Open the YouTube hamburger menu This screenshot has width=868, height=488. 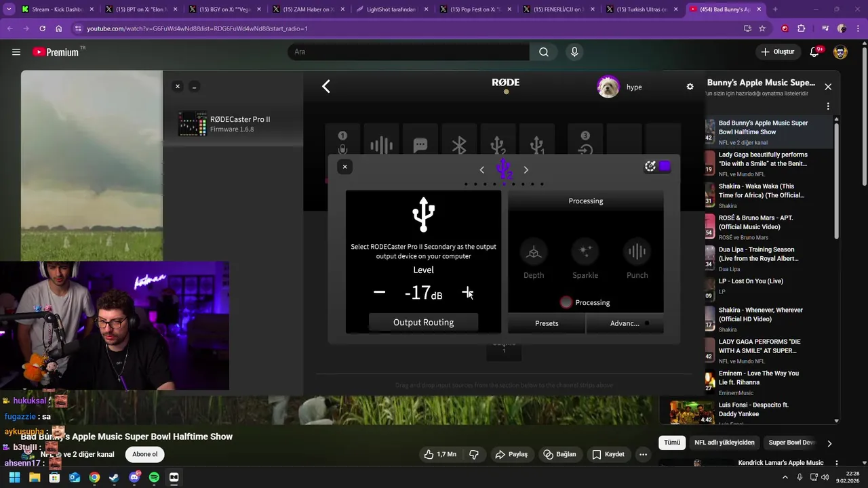pos(16,52)
